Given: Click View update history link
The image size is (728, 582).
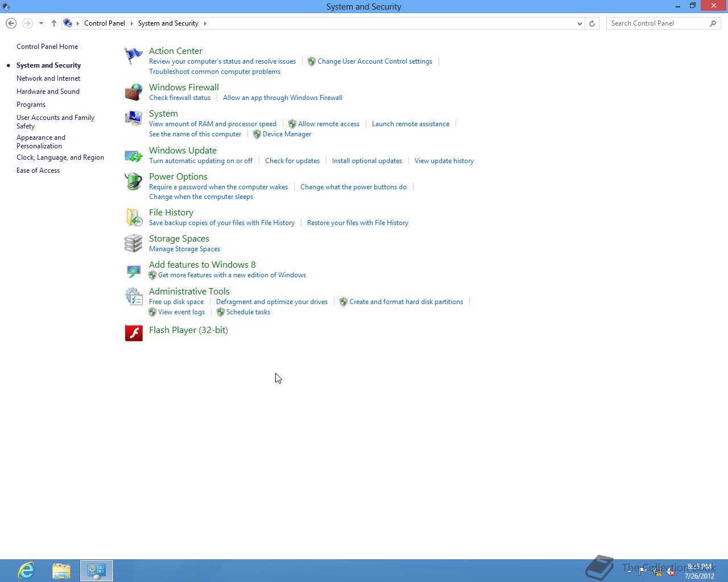Looking at the screenshot, I should point(444,161).
